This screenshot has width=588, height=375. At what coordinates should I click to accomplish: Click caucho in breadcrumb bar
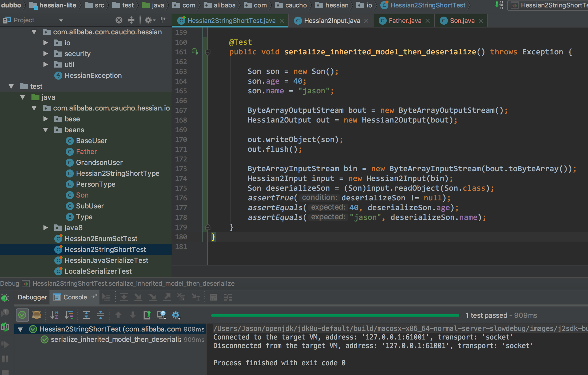click(x=291, y=5)
